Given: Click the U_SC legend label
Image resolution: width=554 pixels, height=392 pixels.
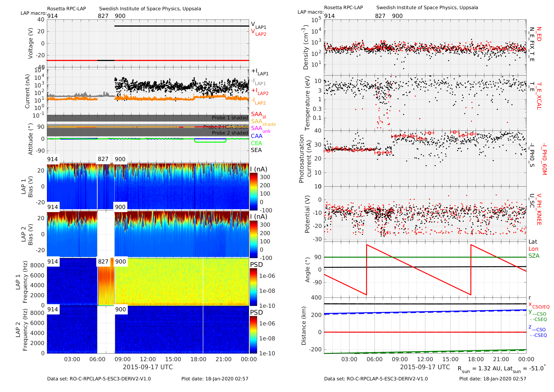Looking at the screenshot, I should tap(532, 201).
